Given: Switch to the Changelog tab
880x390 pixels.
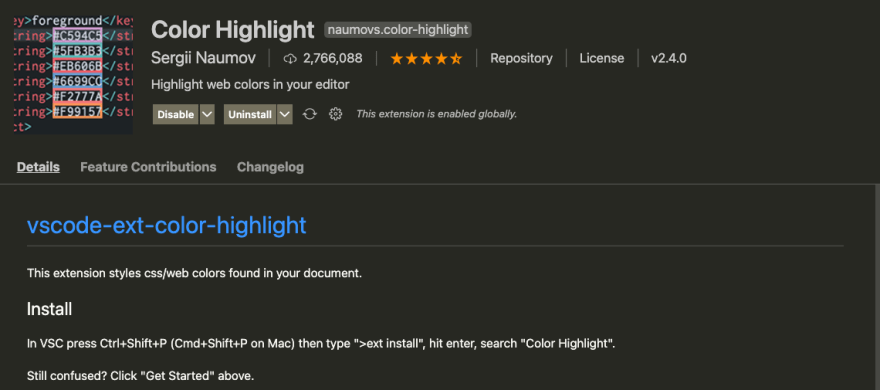Looking at the screenshot, I should [270, 167].
